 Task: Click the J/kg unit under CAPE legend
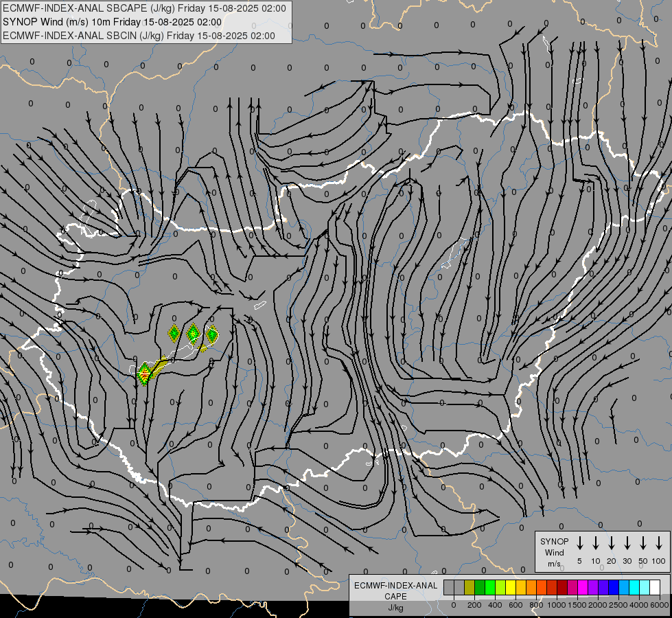coord(395,608)
